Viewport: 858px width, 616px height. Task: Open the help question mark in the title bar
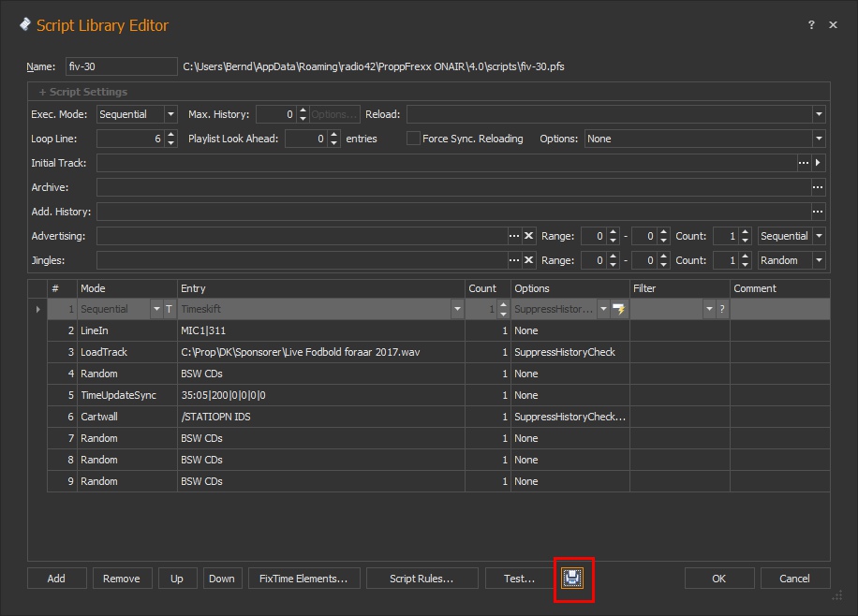[x=811, y=25]
